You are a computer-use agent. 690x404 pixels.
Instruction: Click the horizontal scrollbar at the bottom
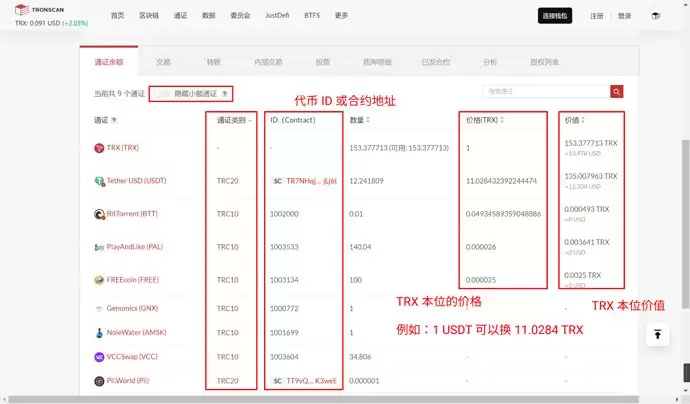tap(323, 400)
